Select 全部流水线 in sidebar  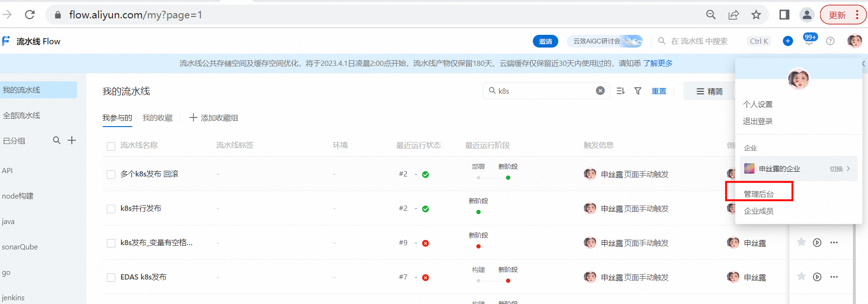coord(22,115)
